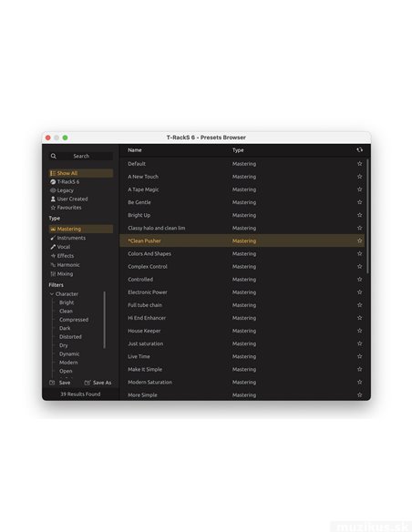The image size is (412, 532).
Task: Filter by Instruments type
Action: (x=67, y=238)
